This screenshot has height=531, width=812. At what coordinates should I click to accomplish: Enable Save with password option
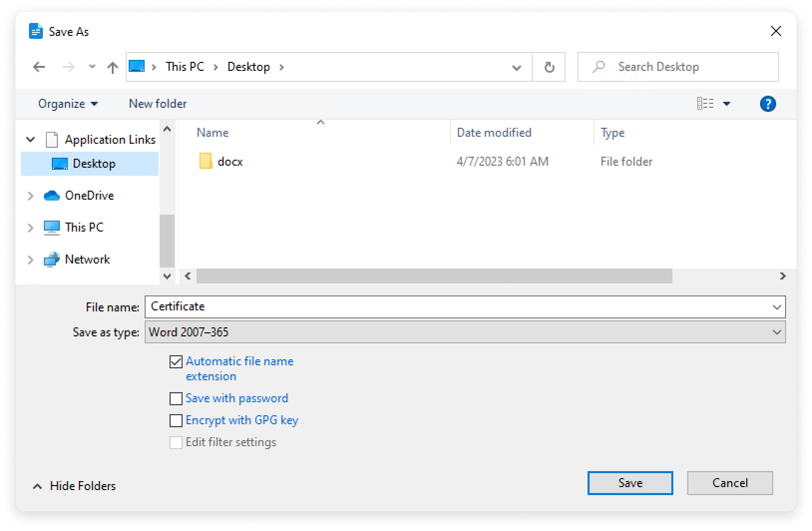click(x=176, y=399)
